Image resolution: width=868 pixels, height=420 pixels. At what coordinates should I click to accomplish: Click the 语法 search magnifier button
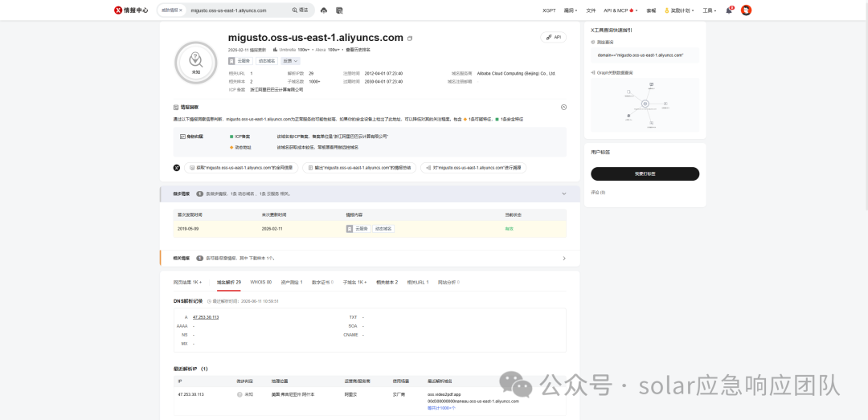300,10
